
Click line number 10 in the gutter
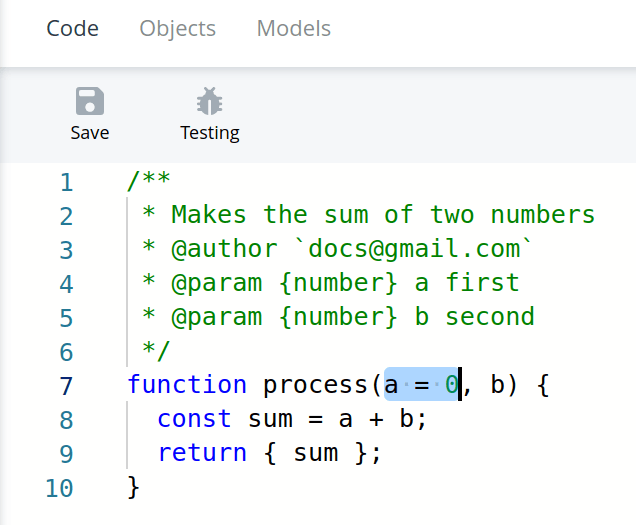pos(59,488)
